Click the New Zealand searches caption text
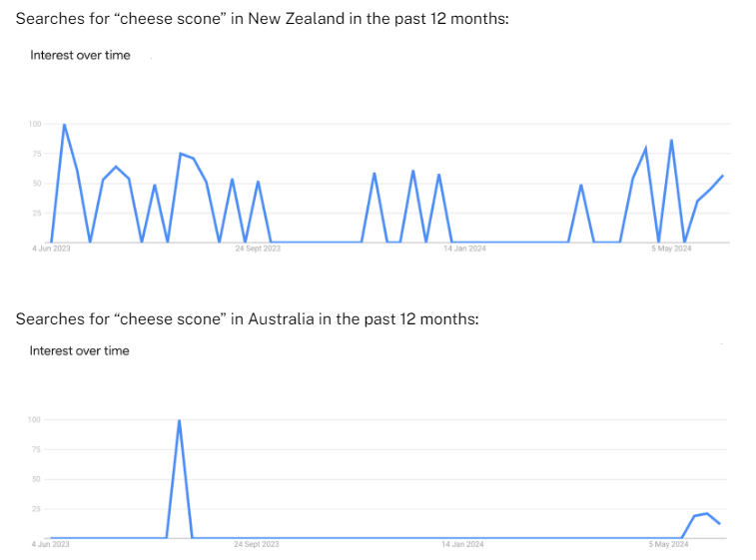Screen dimensions: 756x560 pos(262,19)
